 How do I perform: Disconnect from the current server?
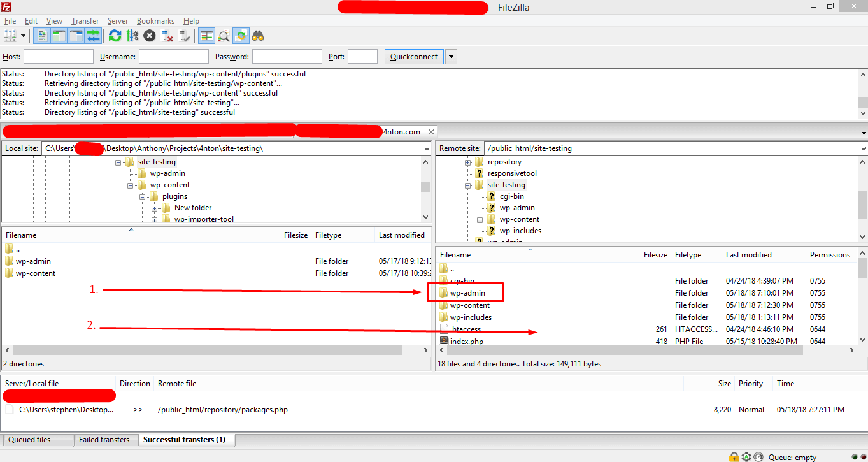pos(167,36)
